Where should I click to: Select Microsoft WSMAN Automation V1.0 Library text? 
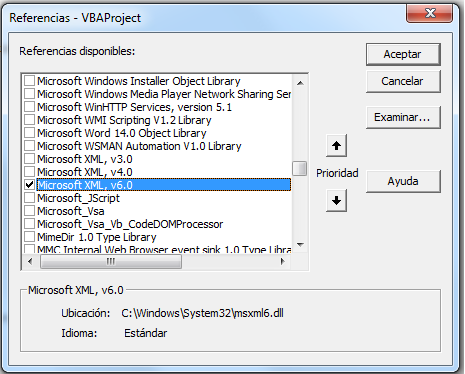139,146
